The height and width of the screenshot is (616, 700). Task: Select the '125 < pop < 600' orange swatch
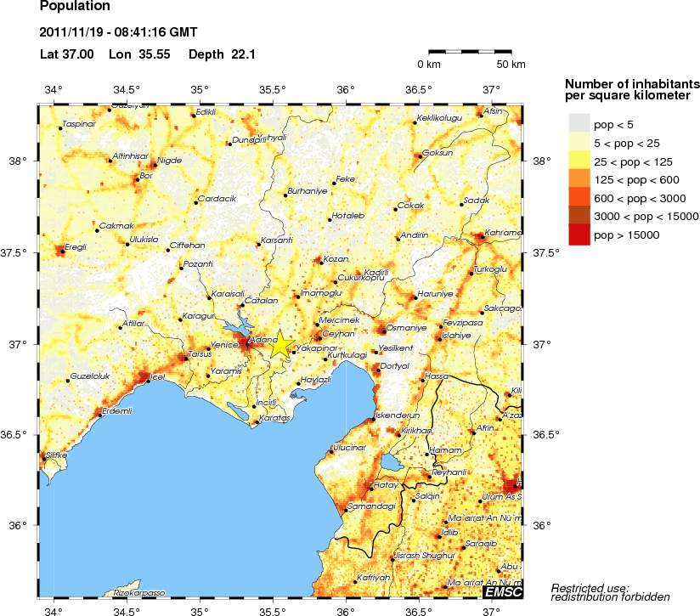579,179
